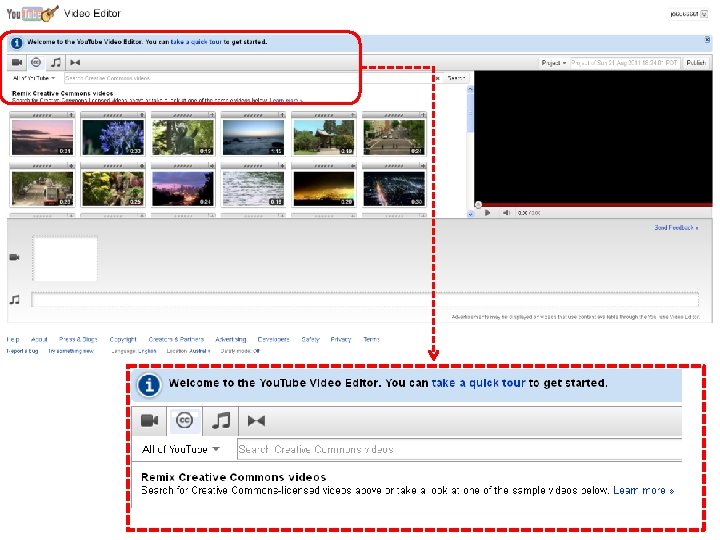
Task: Open the Developers footer link
Action: point(273,339)
